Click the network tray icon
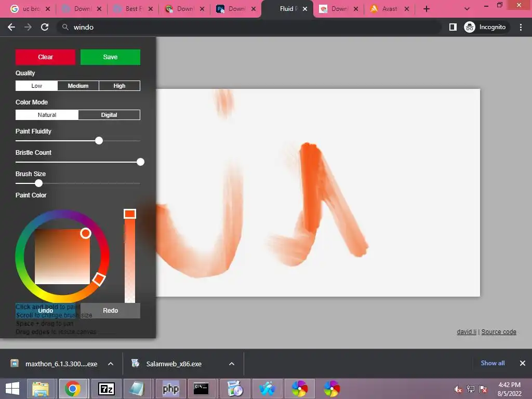The height and width of the screenshot is (399, 532). coord(471,389)
